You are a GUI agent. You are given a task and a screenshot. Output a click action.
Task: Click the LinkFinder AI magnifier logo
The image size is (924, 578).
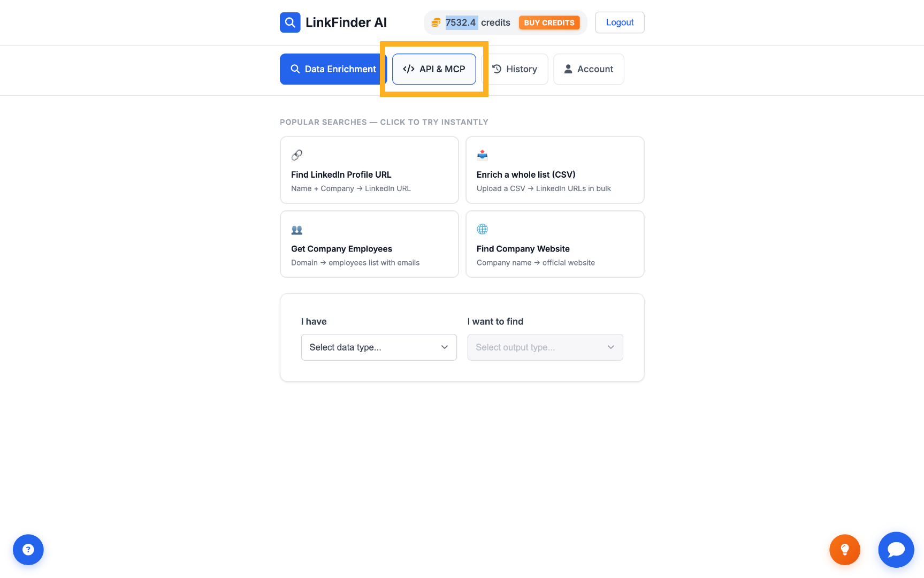click(x=290, y=22)
